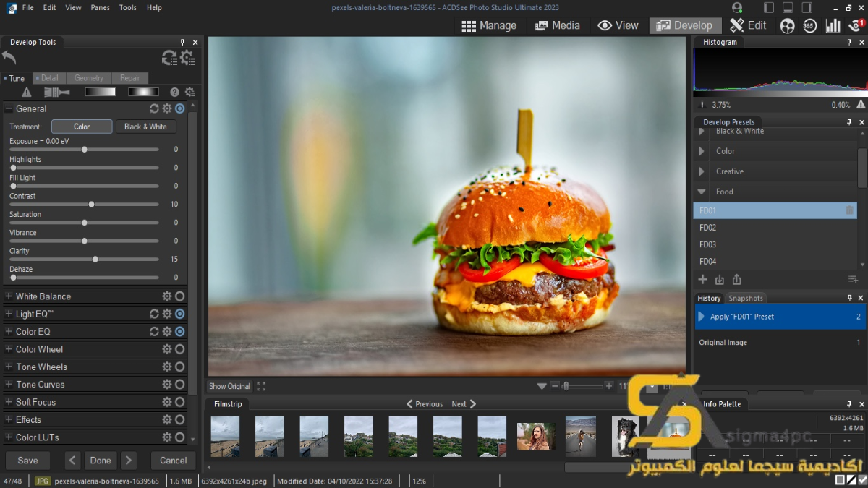Open the Message Center eye icon
The image size is (868, 488).
(x=856, y=25)
